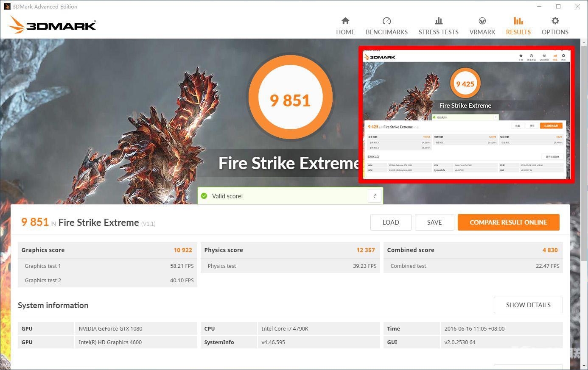
Task: Click the Time value 2016-06-16 11:05
Action: point(474,328)
